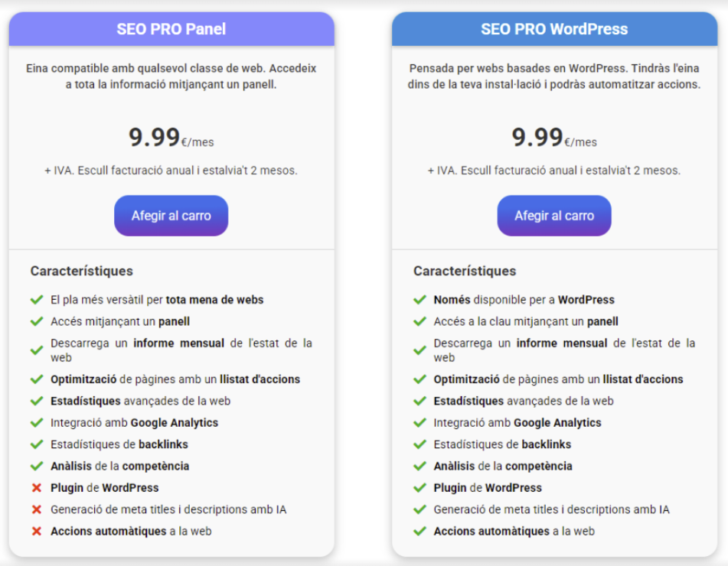Select the SEO PRO Panel header
The image size is (728, 566).
pyautogui.click(x=171, y=30)
